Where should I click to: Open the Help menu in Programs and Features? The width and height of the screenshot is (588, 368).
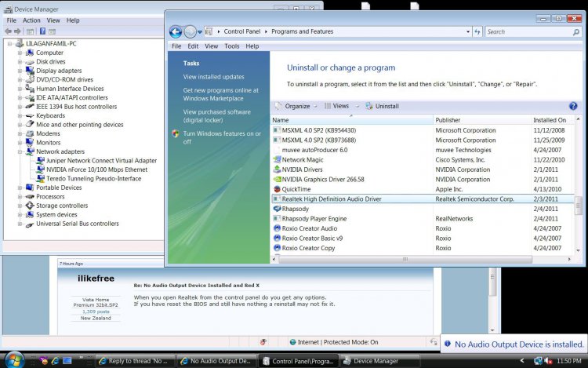(252, 46)
